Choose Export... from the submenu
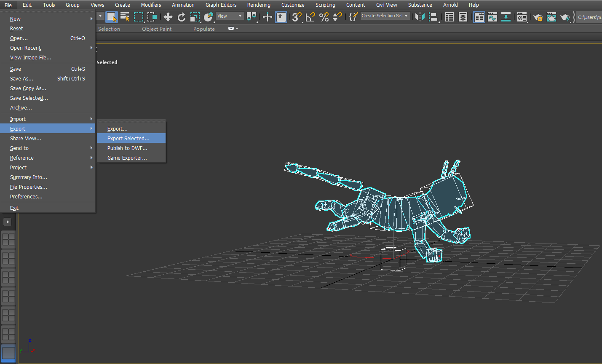602x364 pixels. click(131, 128)
